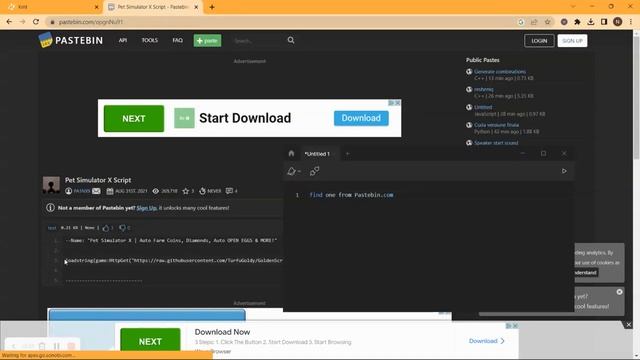Open the TOOLS menu item

(149, 40)
